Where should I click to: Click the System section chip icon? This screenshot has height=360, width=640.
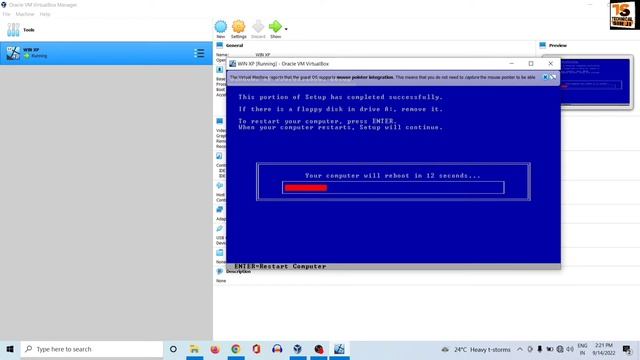pyautogui.click(x=220, y=70)
